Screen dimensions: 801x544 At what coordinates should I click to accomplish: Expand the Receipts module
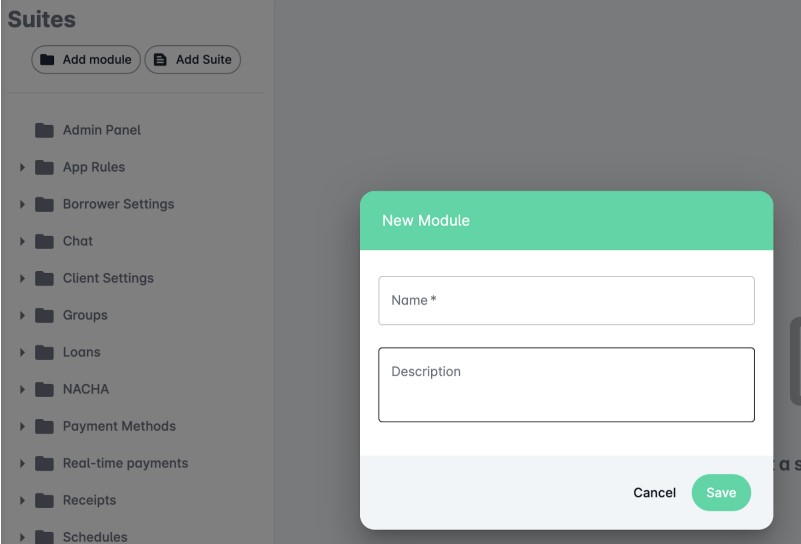22,501
